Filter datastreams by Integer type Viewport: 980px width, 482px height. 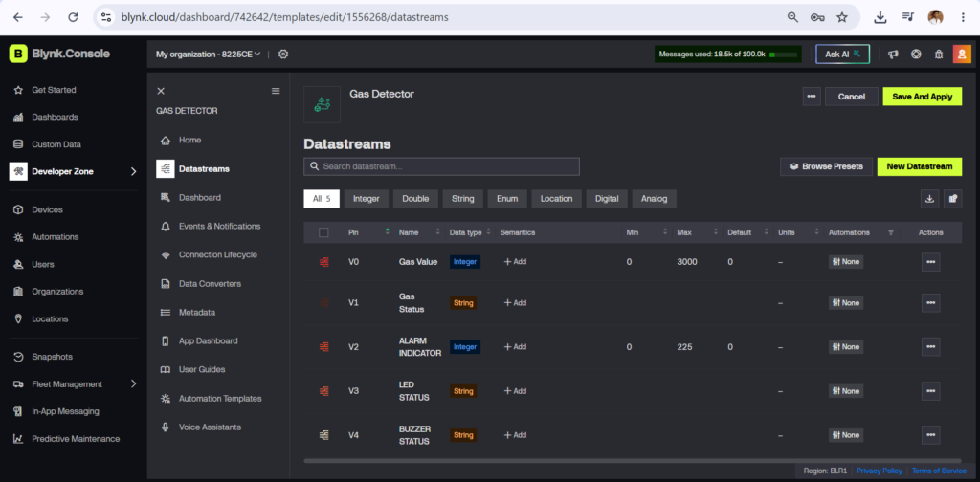pyautogui.click(x=367, y=199)
